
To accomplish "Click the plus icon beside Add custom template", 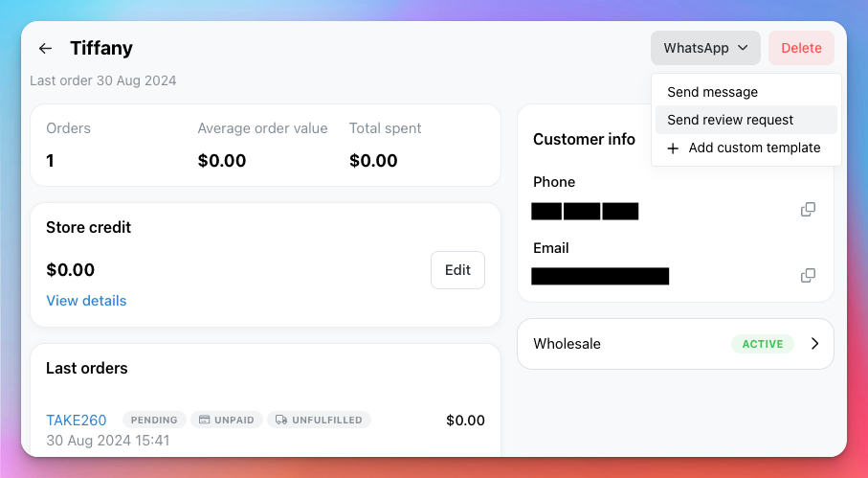I will 673,148.
